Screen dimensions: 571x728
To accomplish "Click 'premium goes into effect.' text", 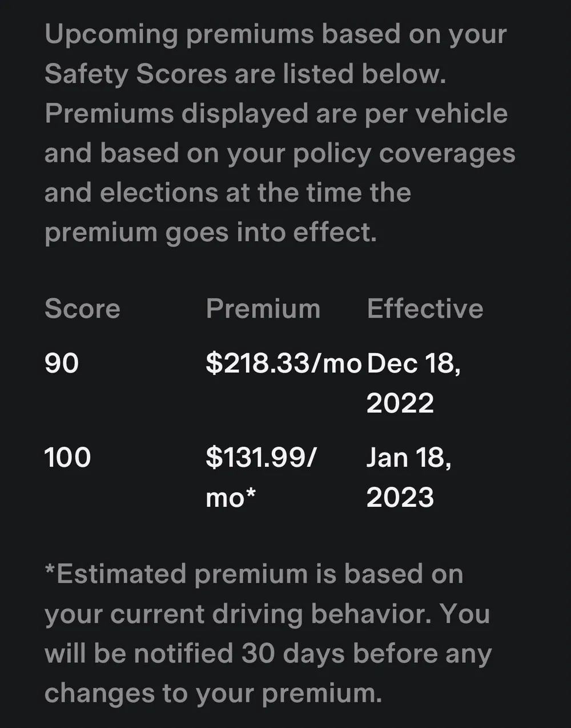I will pyautogui.click(x=211, y=233).
